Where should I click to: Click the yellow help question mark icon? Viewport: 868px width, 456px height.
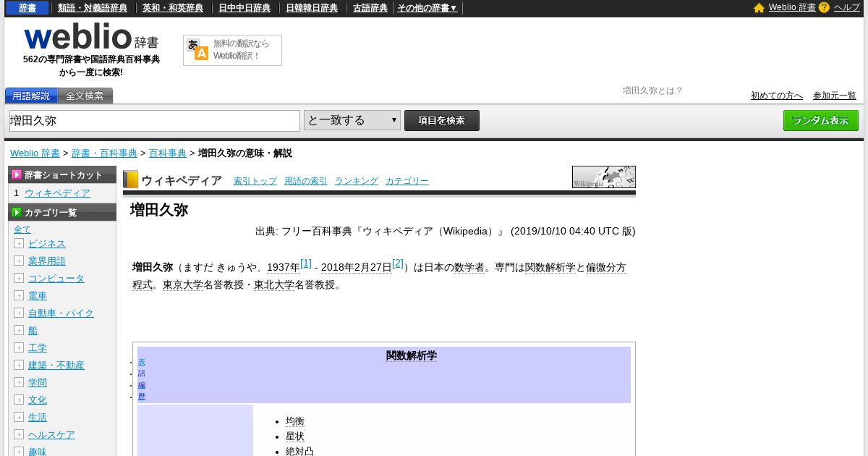pyautogui.click(x=824, y=8)
